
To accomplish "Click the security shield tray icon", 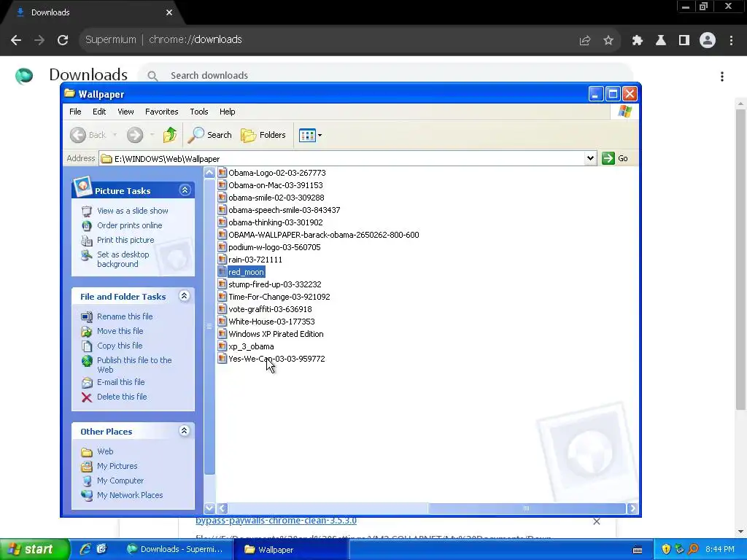I will (666, 550).
